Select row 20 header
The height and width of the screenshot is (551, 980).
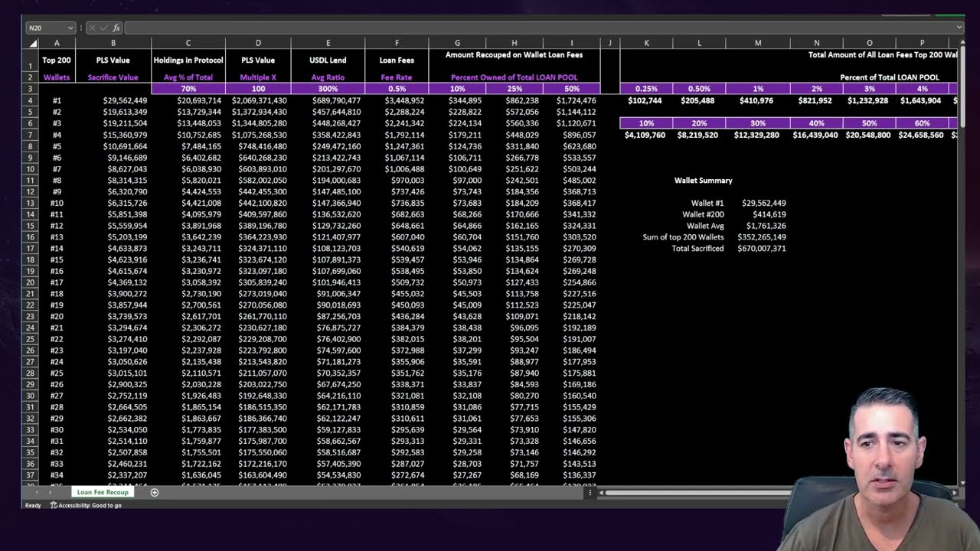click(31, 282)
